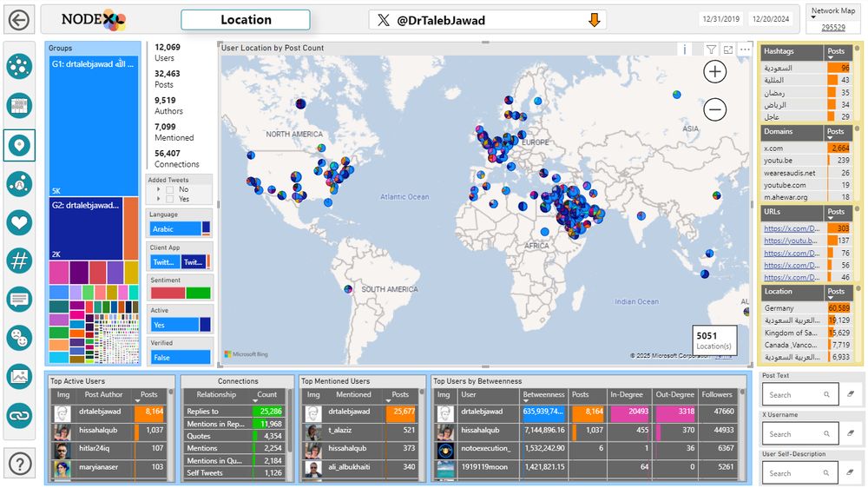Clear the X Username search with the eraser
This screenshot has width=868, height=488.
pos(851,433)
